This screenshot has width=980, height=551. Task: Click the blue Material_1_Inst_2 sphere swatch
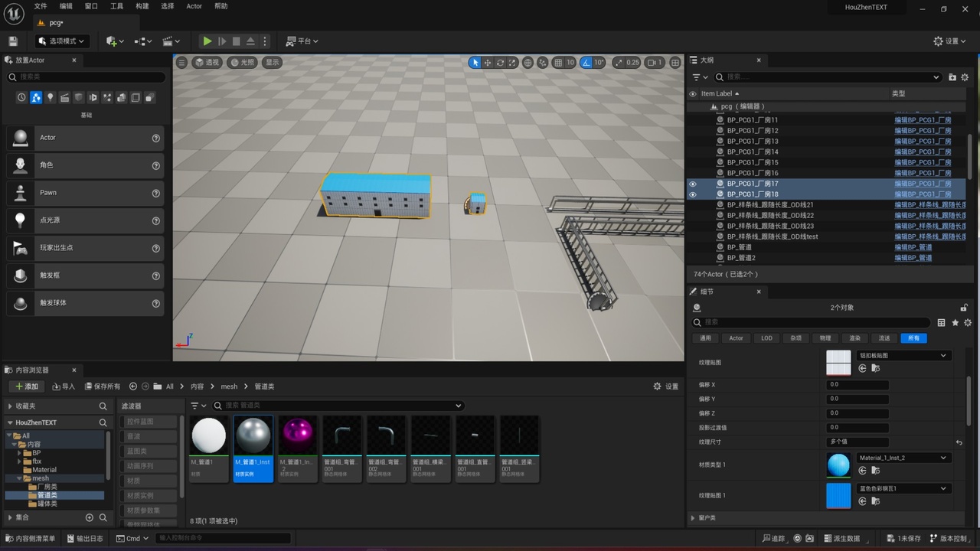click(838, 465)
